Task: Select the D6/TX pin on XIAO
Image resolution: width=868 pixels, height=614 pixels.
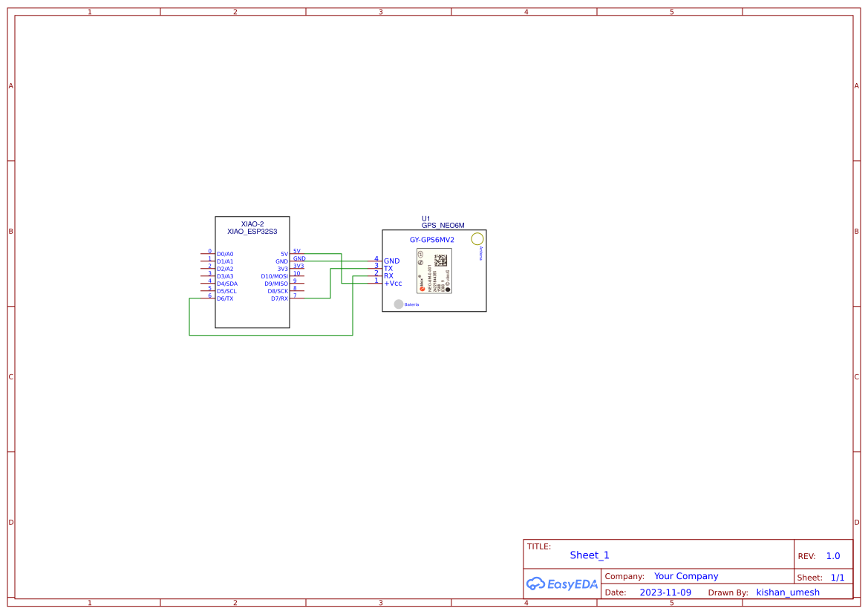Action: click(225, 298)
